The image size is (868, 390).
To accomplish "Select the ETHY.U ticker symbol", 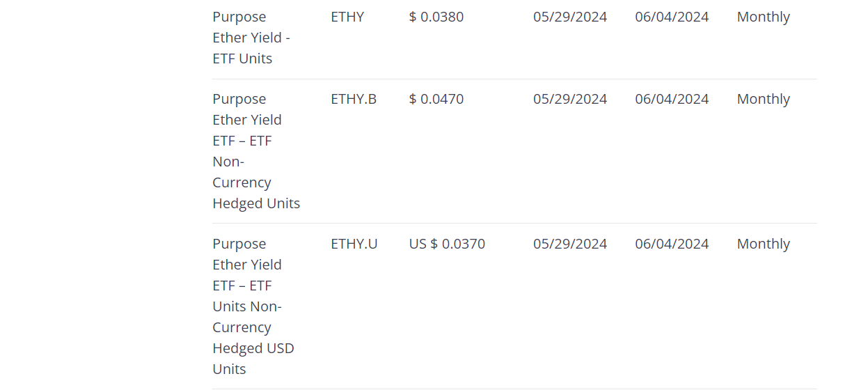I will coord(354,244).
